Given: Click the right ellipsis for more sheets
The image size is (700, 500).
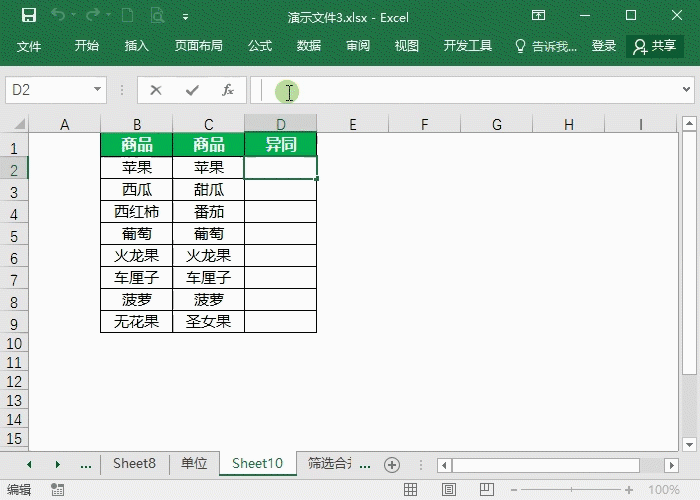Looking at the screenshot, I should pos(365,465).
